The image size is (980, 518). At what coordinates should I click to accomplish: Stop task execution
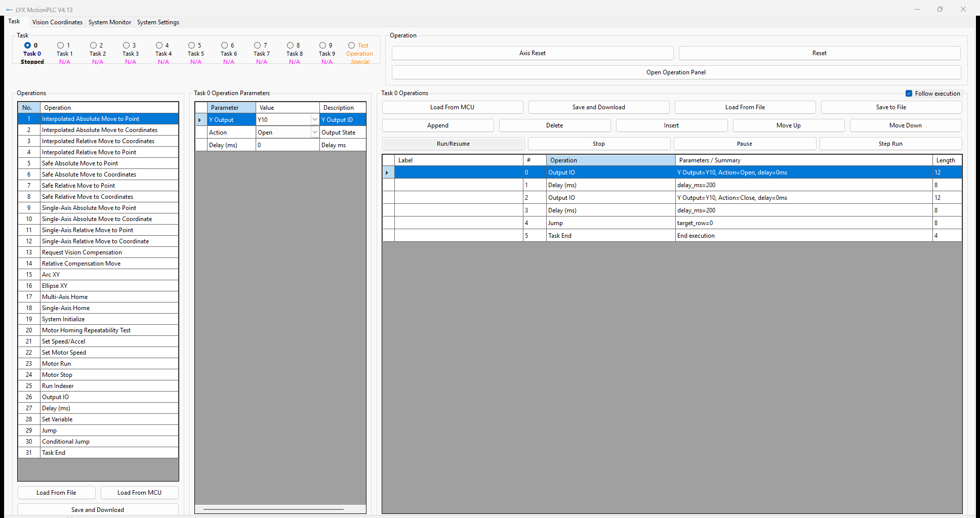click(x=599, y=144)
